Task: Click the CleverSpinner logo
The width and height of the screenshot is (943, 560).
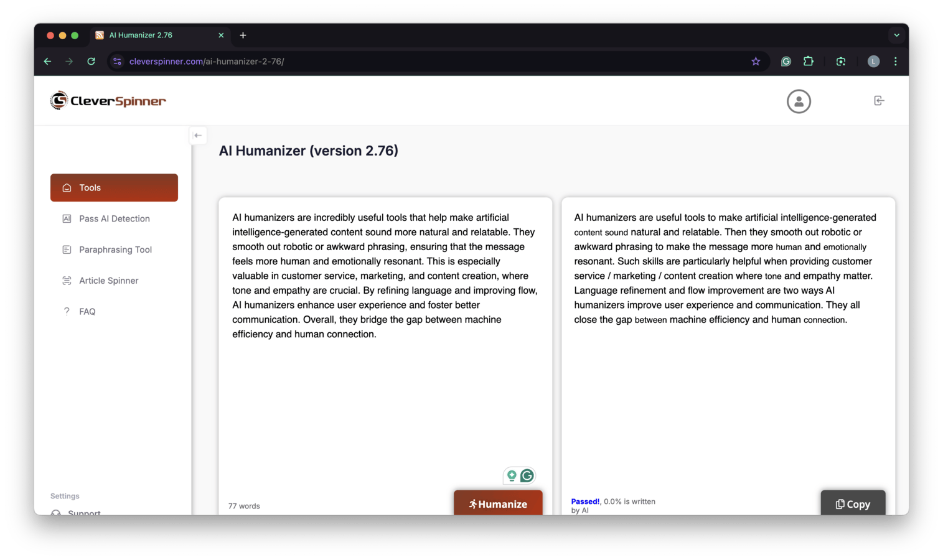Action: 108,101
